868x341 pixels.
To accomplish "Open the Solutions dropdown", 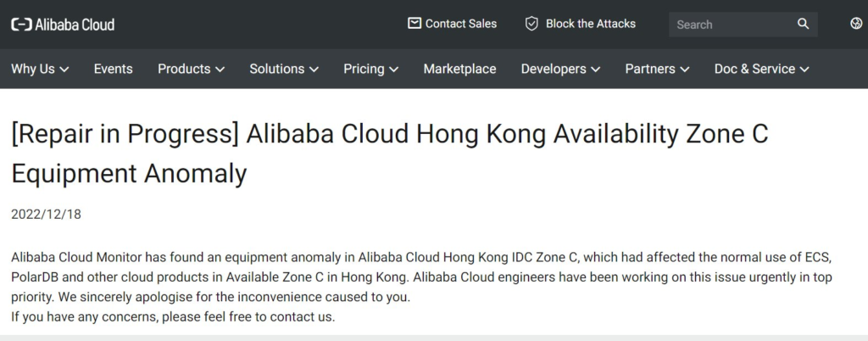I will [284, 69].
